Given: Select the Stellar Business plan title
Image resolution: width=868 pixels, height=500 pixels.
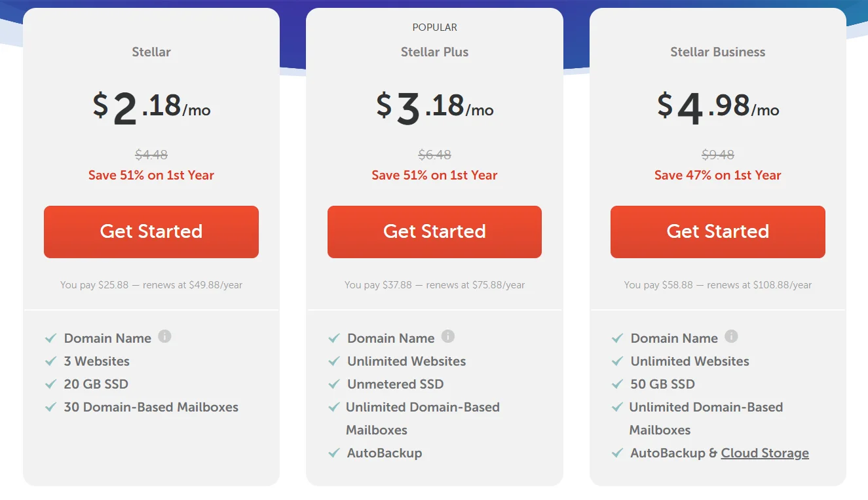Looking at the screenshot, I should click(x=718, y=52).
